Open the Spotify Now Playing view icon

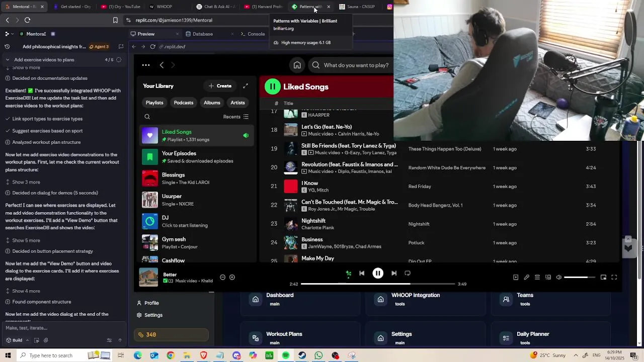point(516,277)
